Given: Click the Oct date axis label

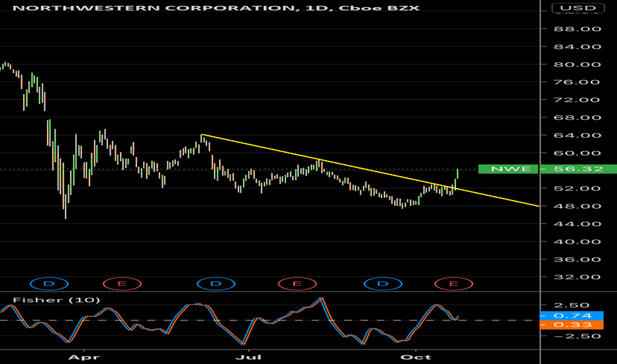Looking at the screenshot, I should [416, 357].
